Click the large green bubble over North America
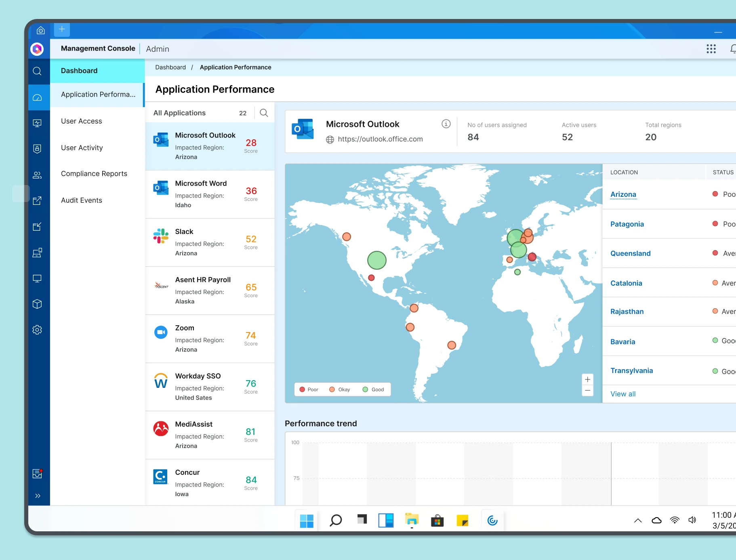The width and height of the screenshot is (736, 560). (376, 260)
